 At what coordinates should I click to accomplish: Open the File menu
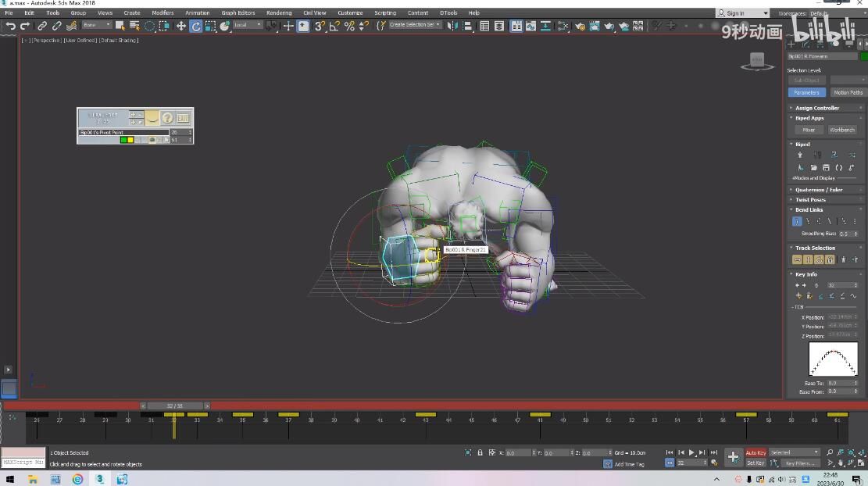tap(9, 13)
